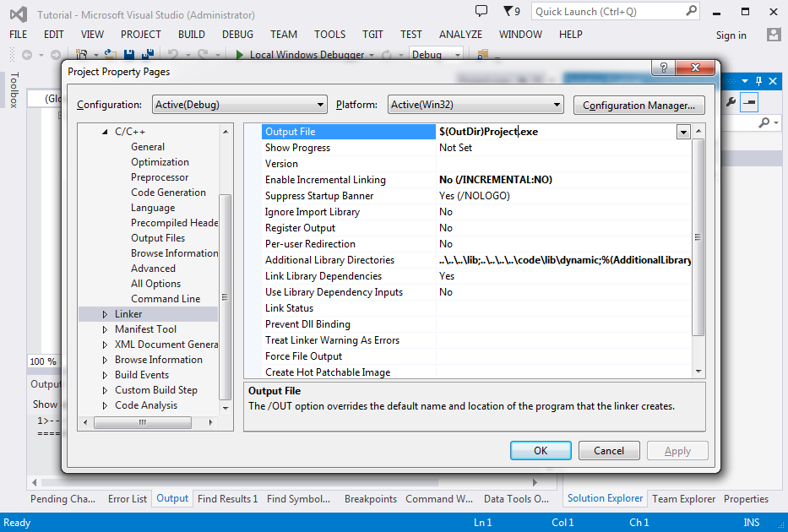
Task: Expand the Build Events tree node
Action: point(105,375)
